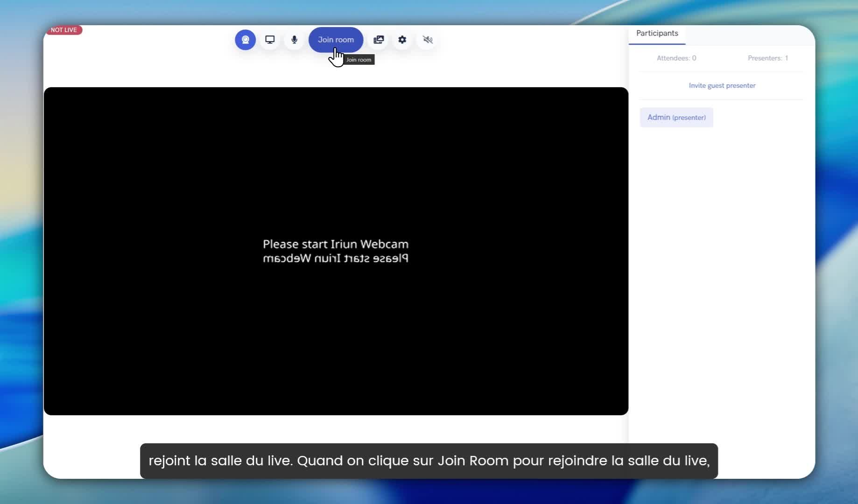Click the Invite guest presenter link
This screenshot has width=858, height=504.
tap(722, 85)
